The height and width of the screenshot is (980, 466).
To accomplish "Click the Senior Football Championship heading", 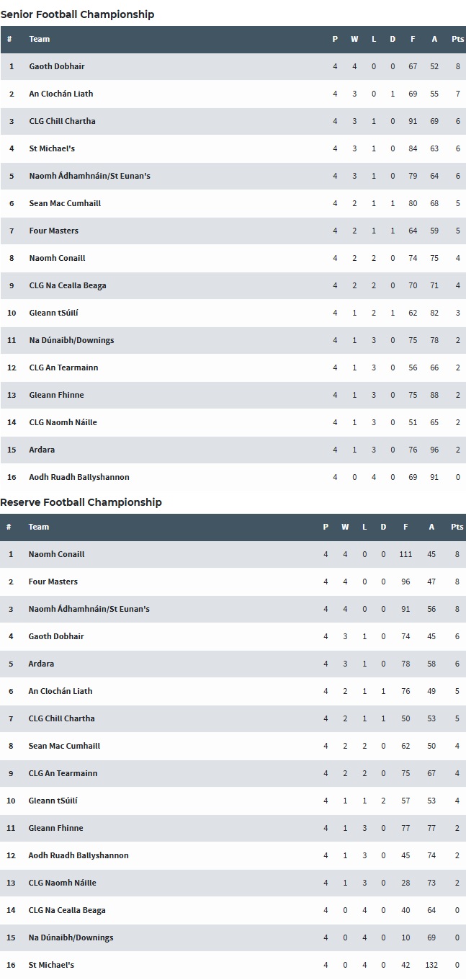I will [77, 14].
